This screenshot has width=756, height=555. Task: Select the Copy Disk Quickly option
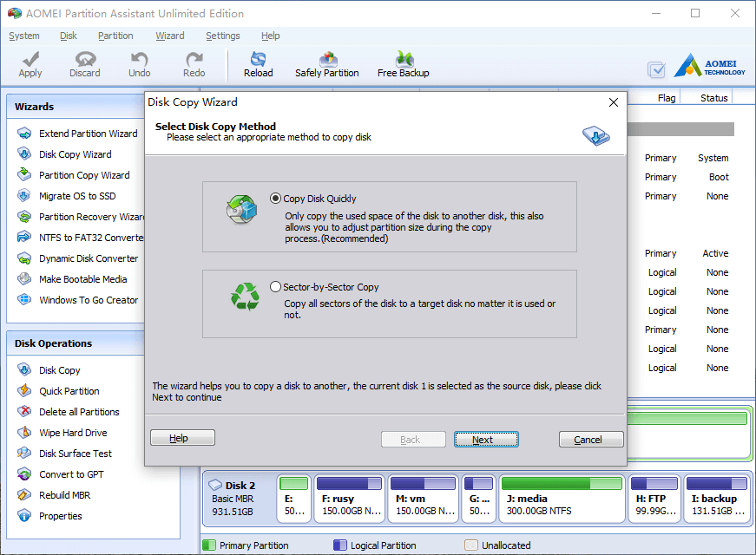click(x=313, y=199)
